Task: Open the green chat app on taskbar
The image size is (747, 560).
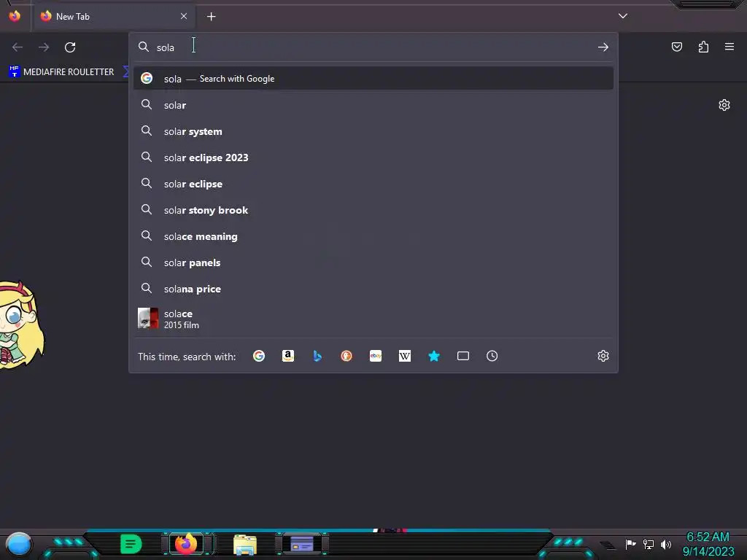Action: [131, 544]
